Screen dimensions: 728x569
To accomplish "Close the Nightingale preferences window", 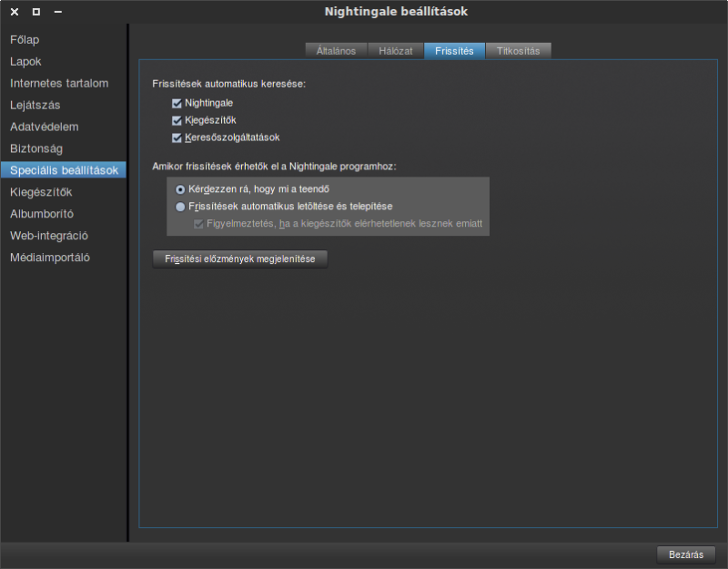I will coord(15,12).
